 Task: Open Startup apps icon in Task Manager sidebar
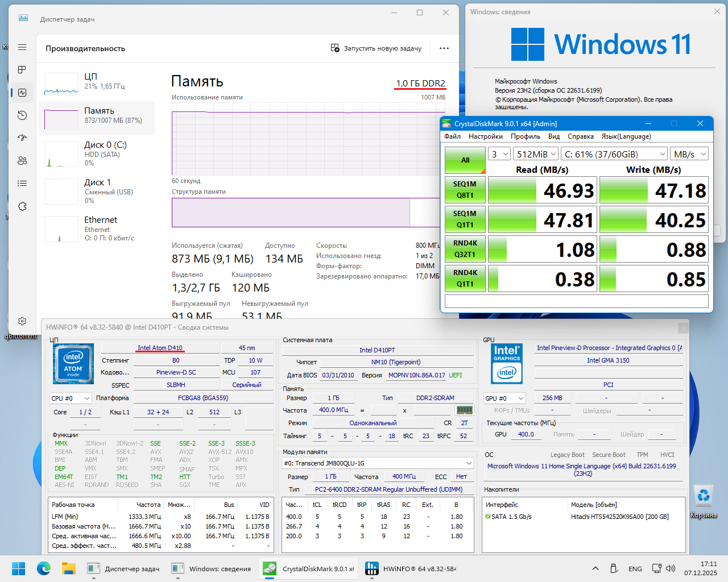[22, 138]
